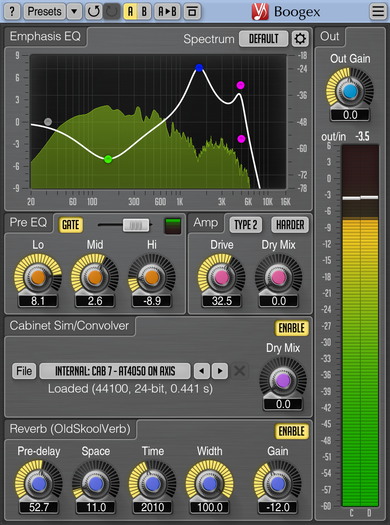
Task: Click the Pre EQ Hi knob
Action: 152,278
